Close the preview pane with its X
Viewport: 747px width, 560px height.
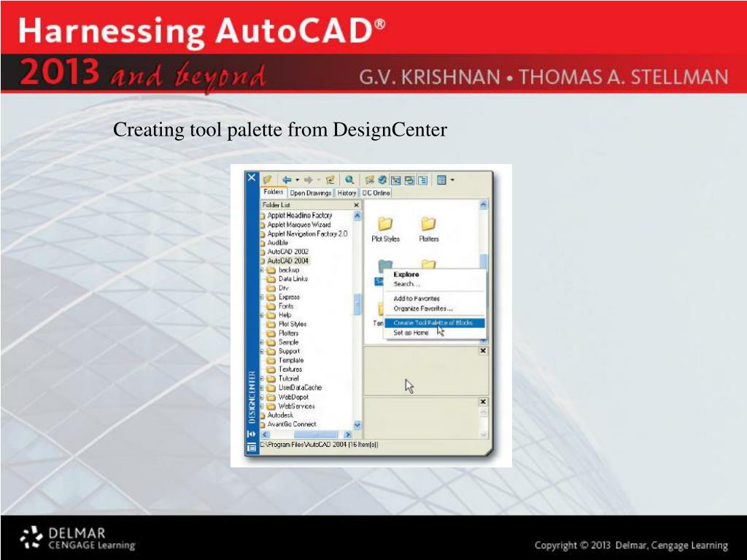point(483,351)
